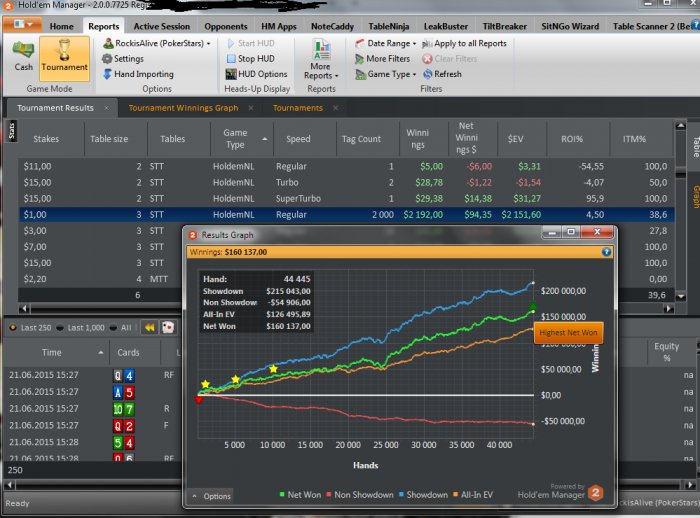Screen dimensions: 700x518
Task: Click the yellow rewind arrows icon
Action: pyautogui.click(x=150, y=327)
